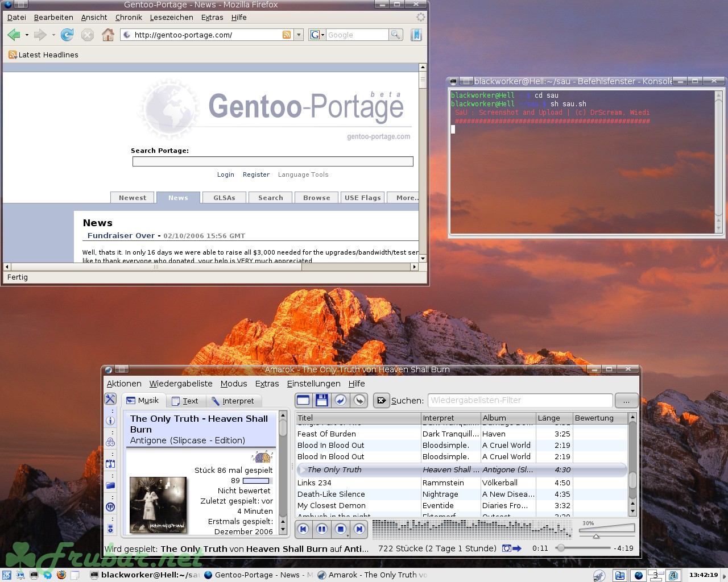Viewport: 728px width, 582px height.
Task: Open the Interpret tab in Amarok
Action: (233, 401)
